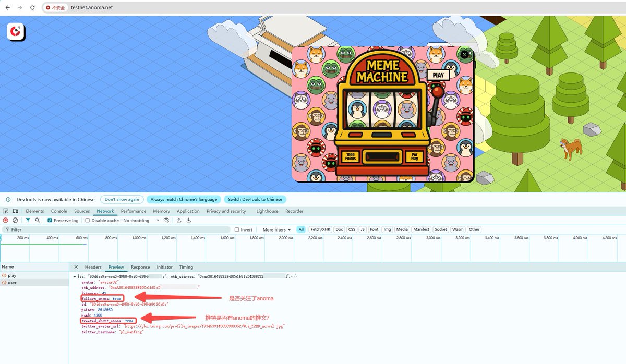Switch to the Memory tab
Screen dimensions: 626x364
[x=162, y=211]
